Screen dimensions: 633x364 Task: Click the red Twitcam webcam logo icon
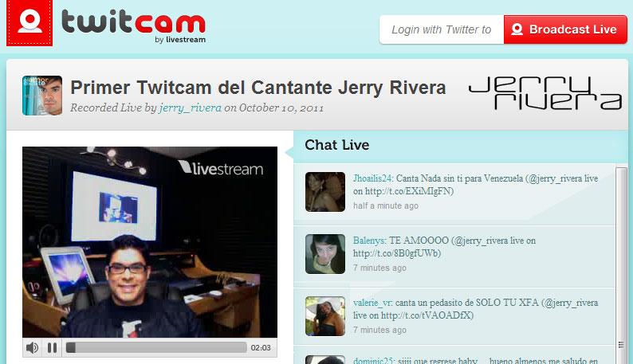(x=29, y=23)
